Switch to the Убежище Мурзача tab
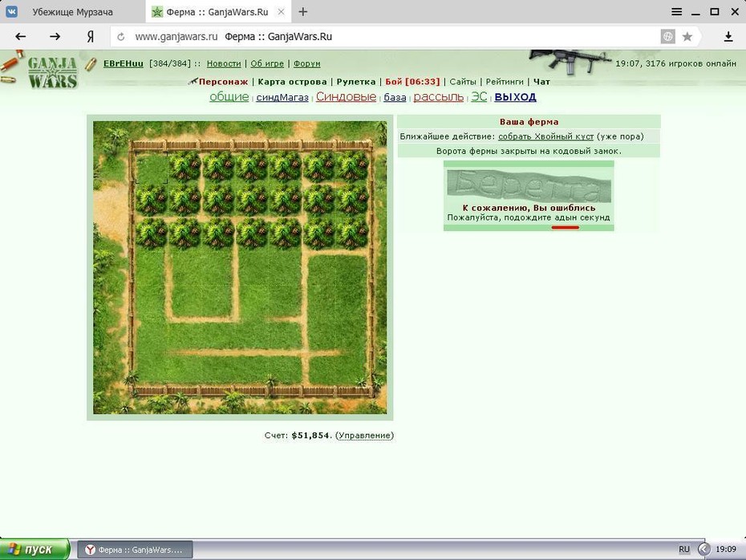 pyautogui.click(x=72, y=12)
